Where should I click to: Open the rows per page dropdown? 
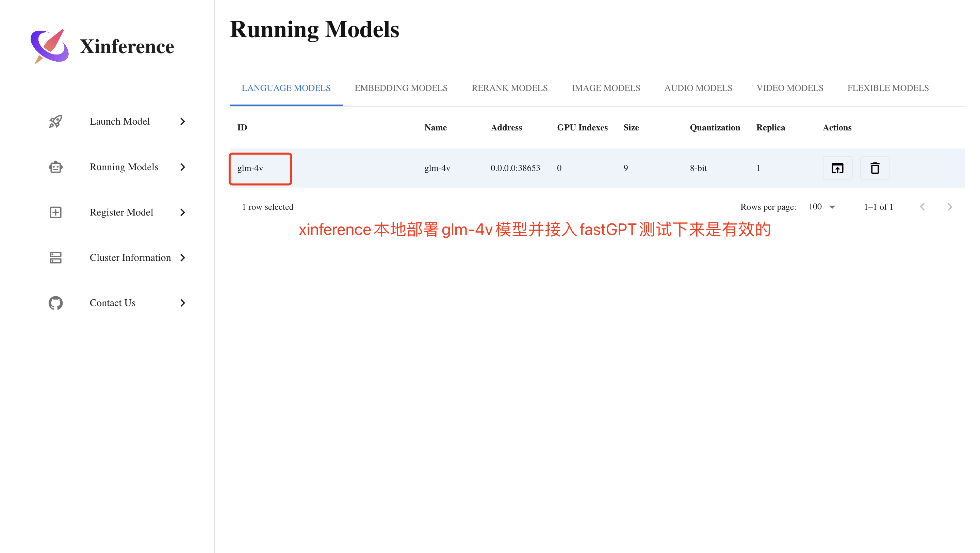pos(822,207)
